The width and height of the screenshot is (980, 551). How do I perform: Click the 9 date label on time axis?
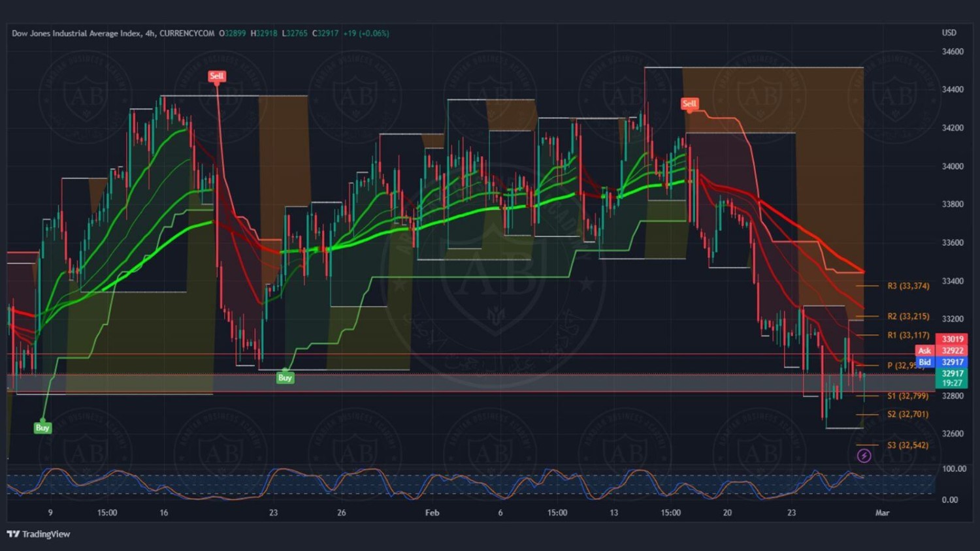coord(50,512)
